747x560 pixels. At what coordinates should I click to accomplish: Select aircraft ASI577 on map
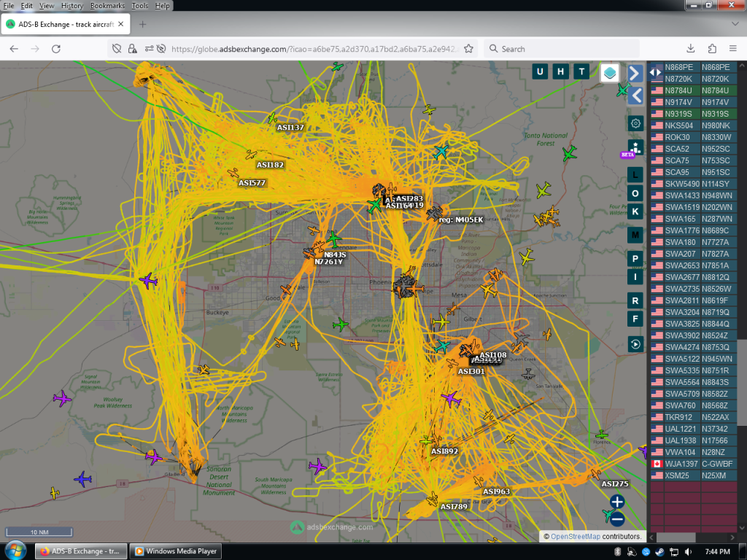coord(233,172)
